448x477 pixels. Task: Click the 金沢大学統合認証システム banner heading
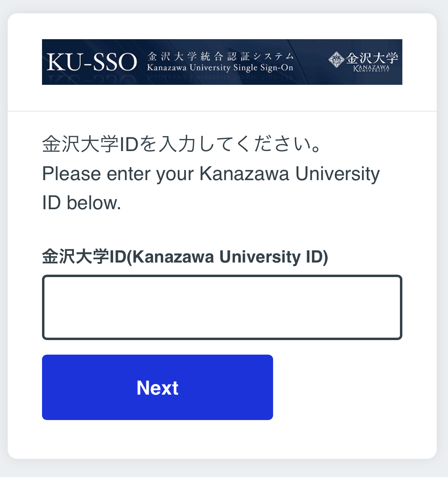220,56
